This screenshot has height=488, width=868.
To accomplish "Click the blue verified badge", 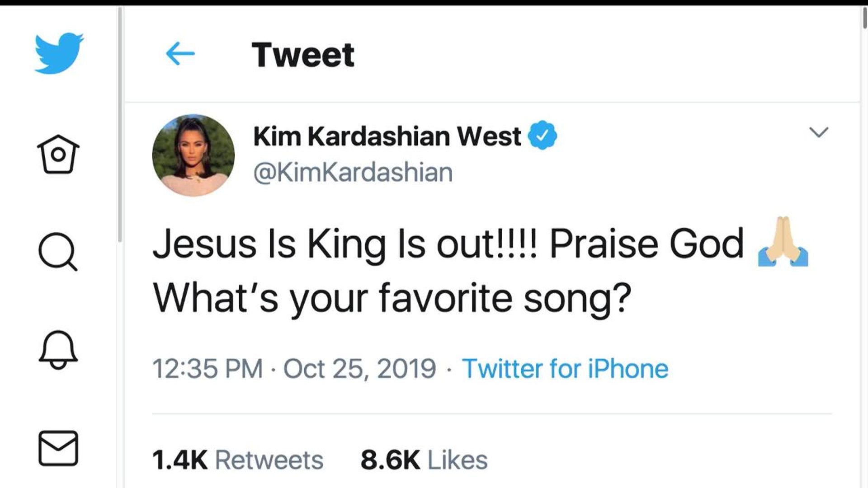I will 542,136.
